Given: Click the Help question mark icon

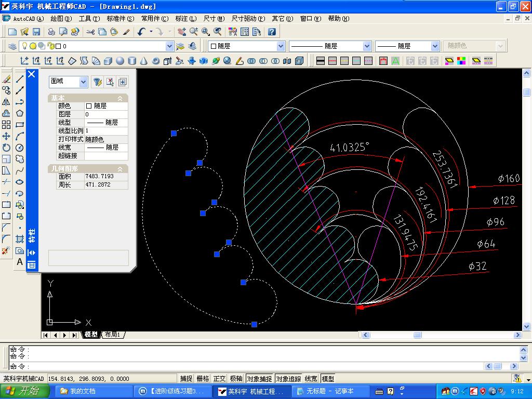Looking at the screenshot, I should tap(272, 32).
